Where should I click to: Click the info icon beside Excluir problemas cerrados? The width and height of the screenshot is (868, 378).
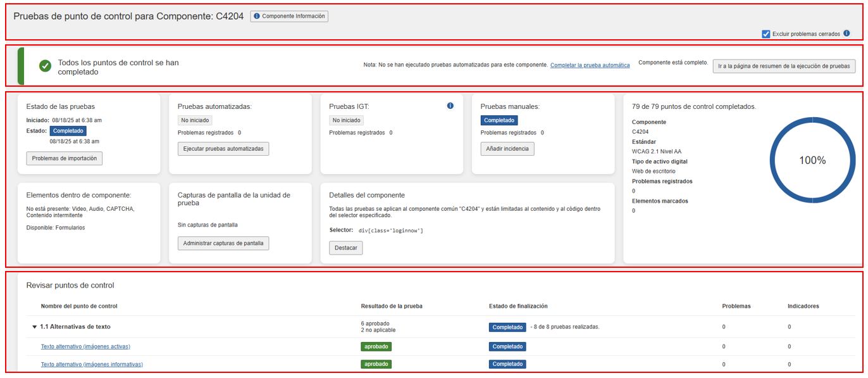click(846, 34)
